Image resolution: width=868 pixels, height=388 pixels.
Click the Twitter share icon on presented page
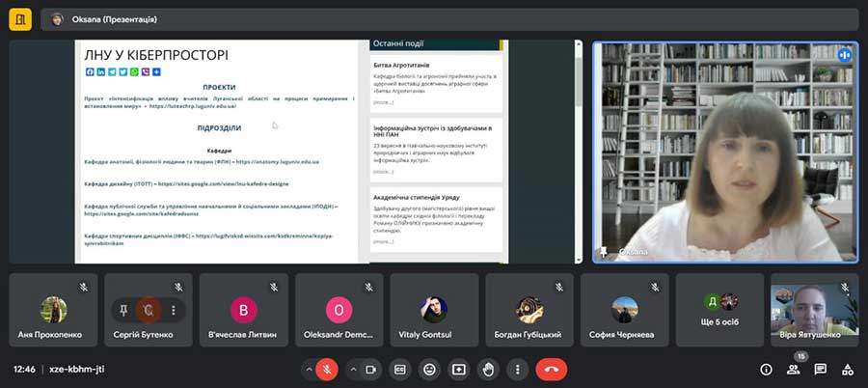click(122, 71)
